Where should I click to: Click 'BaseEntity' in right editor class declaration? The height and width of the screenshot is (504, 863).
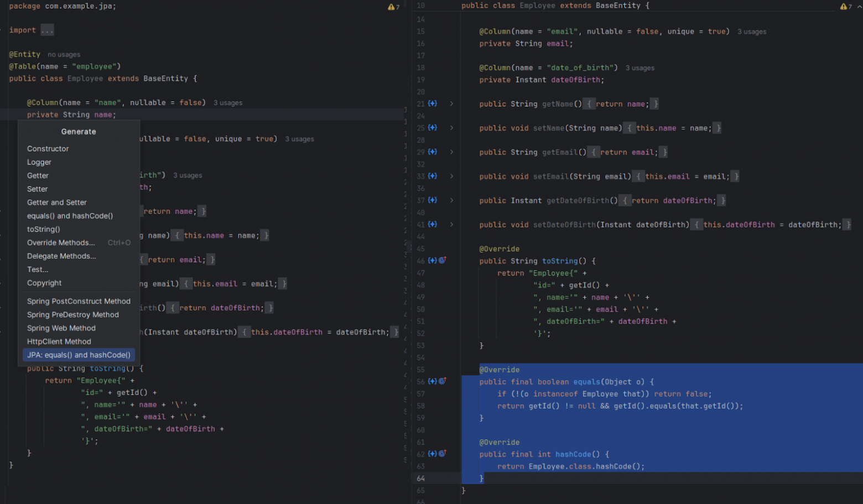[x=618, y=6]
